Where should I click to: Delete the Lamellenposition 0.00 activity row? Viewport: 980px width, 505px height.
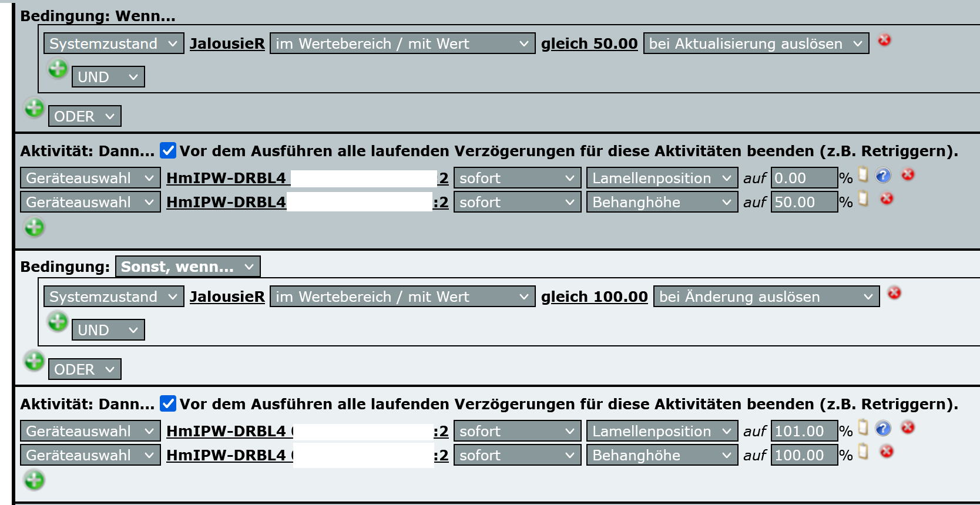[x=908, y=174]
